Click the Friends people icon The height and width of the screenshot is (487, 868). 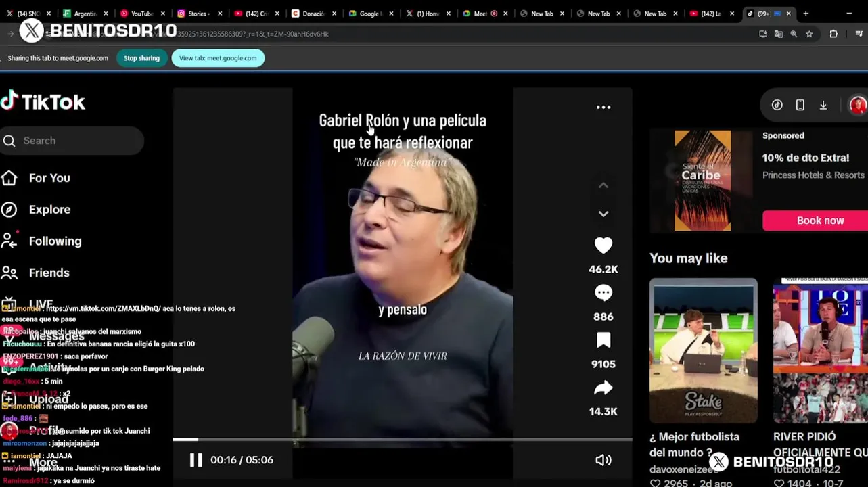[x=9, y=273]
